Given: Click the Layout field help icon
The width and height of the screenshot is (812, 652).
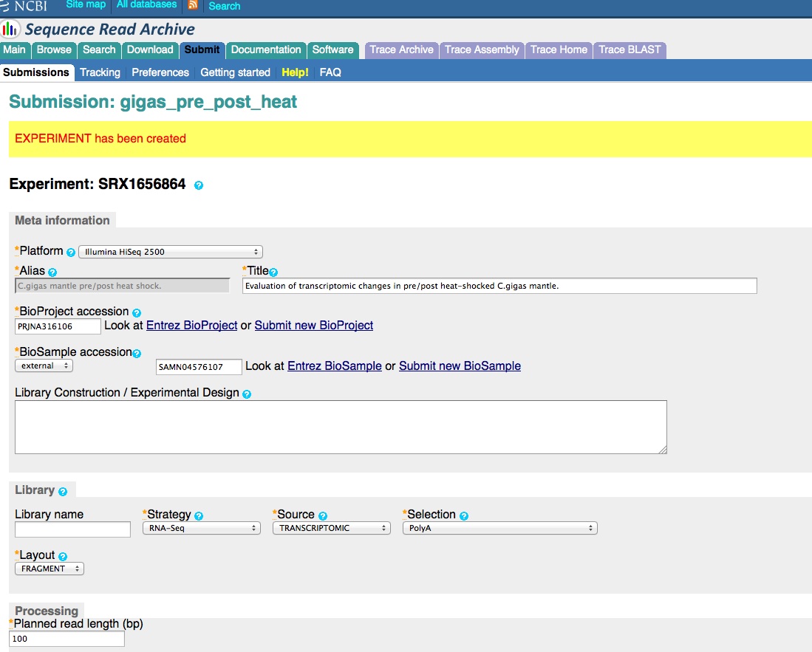Looking at the screenshot, I should tap(63, 557).
